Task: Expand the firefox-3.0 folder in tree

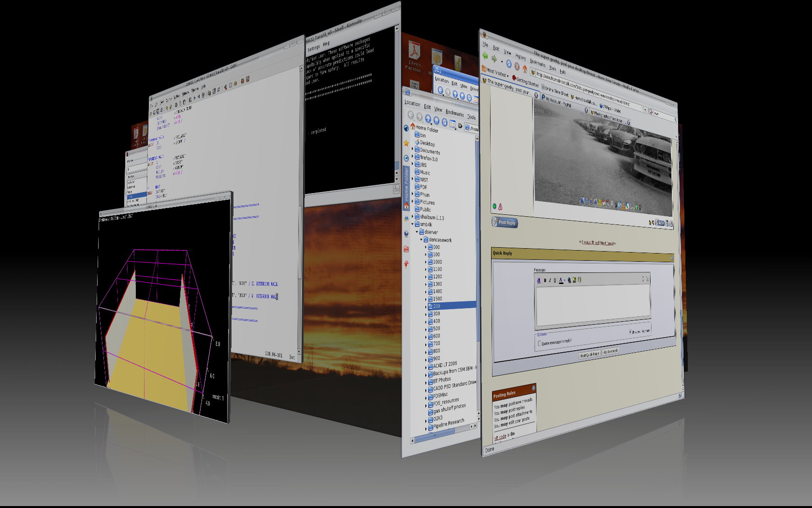Action: tap(412, 156)
